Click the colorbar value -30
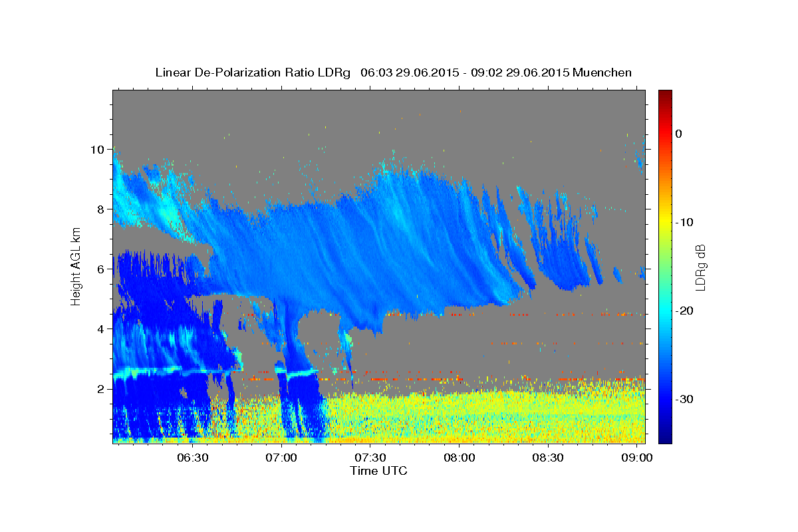The image size is (798, 532). [684, 399]
